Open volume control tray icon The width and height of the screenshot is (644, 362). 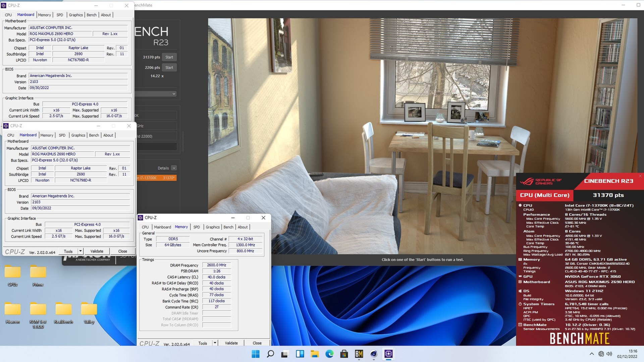609,354
